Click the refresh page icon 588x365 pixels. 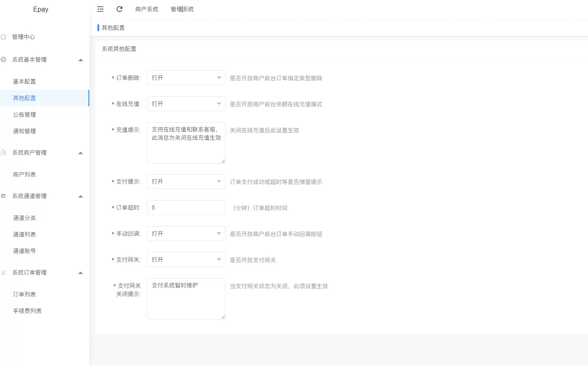pos(119,9)
